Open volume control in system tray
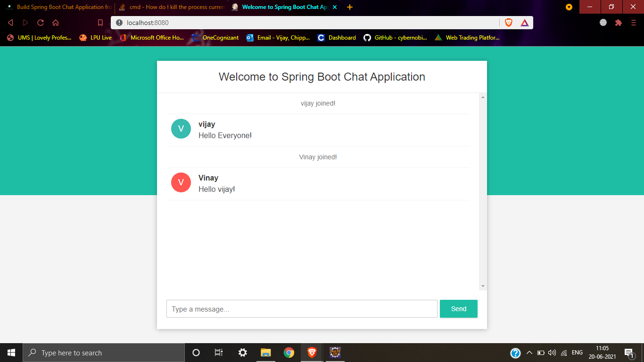644x362 pixels. pos(552,353)
